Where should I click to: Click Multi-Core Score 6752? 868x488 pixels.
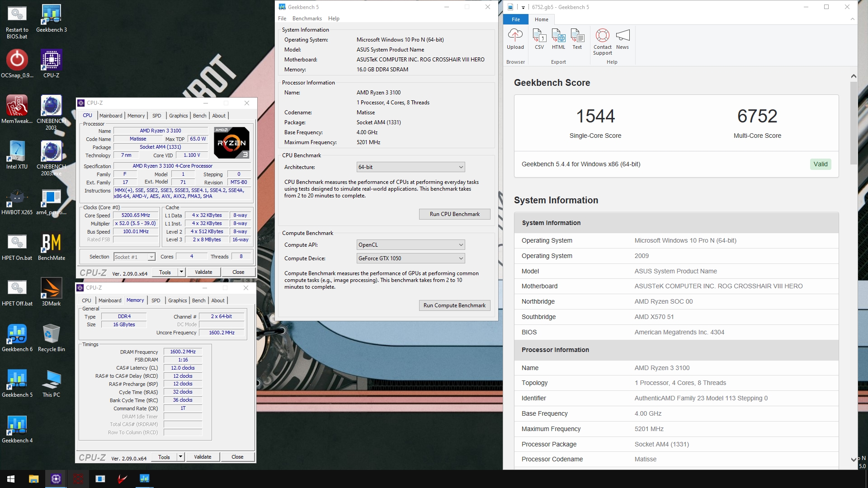pos(757,117)
